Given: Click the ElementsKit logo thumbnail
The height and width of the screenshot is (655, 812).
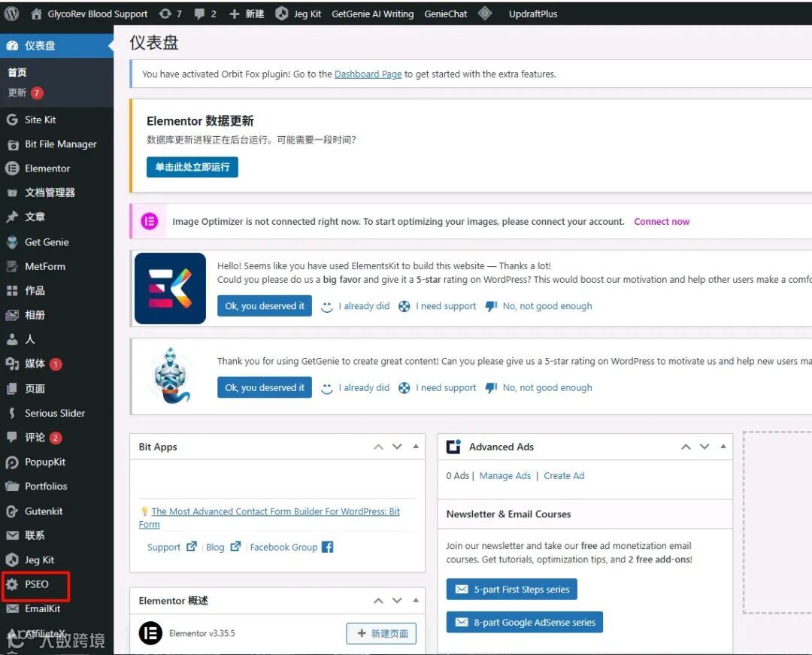Looking at the screenshot, I should click(171, 289).
